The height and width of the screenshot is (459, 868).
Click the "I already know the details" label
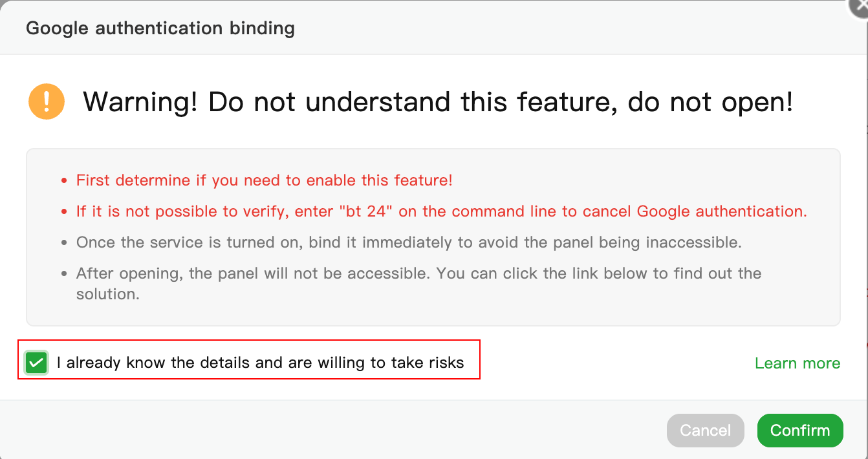coord(260,363)
